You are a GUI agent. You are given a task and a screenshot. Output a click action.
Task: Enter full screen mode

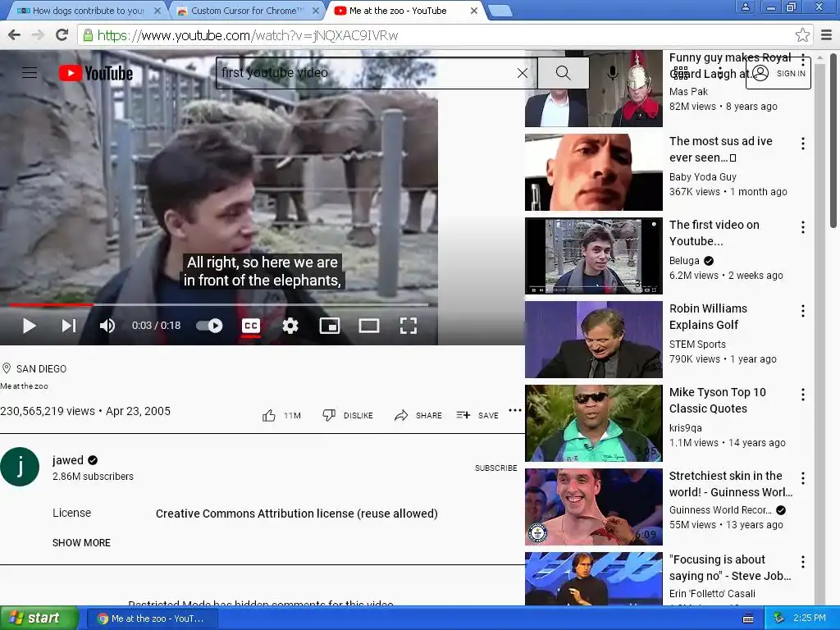(x=409, y=326)
